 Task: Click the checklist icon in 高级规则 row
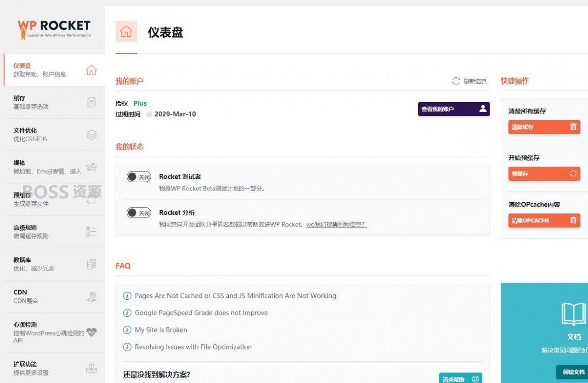coord(91,232)
